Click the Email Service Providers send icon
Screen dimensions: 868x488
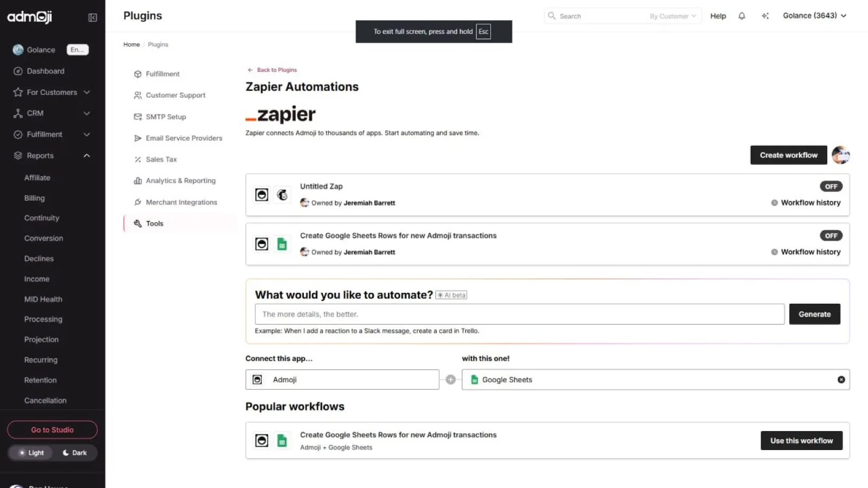pos(138,138)
